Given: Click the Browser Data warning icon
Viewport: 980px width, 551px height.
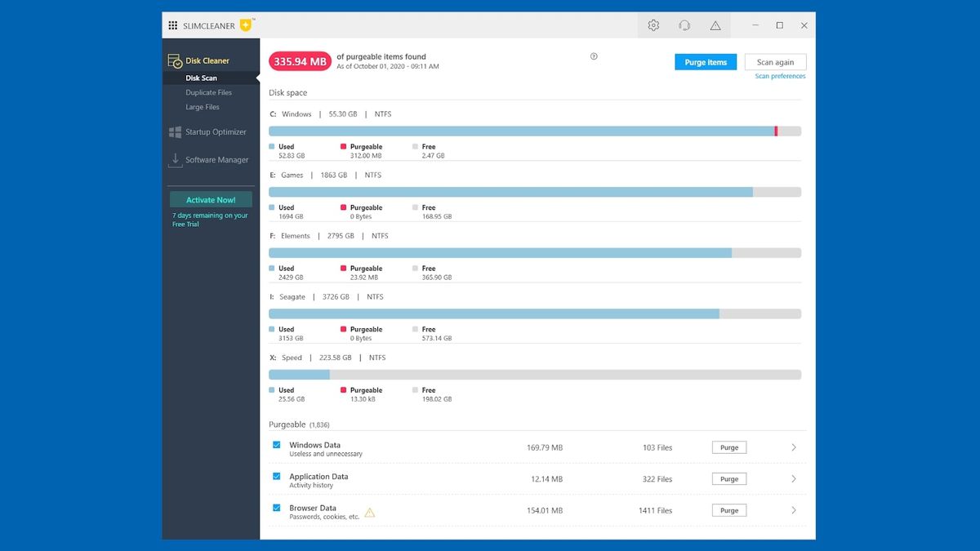Looking at the screenshot, I should pyautogui.click(x=370, y=513).
